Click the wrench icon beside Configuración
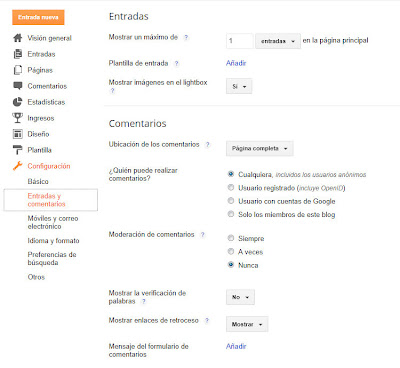Image resolution: width=400 pixels, height=368 pixels. coord(18,166)
